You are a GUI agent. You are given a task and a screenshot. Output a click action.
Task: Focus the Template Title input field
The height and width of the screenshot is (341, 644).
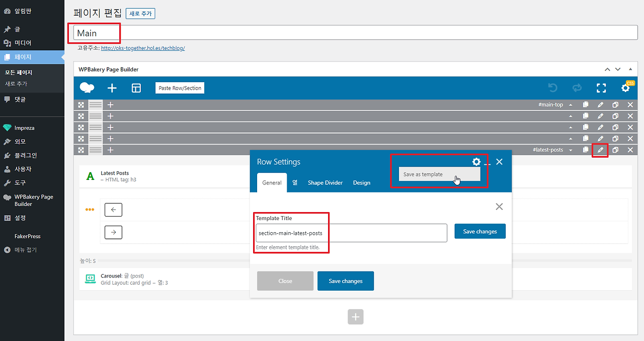pos(351,233)
